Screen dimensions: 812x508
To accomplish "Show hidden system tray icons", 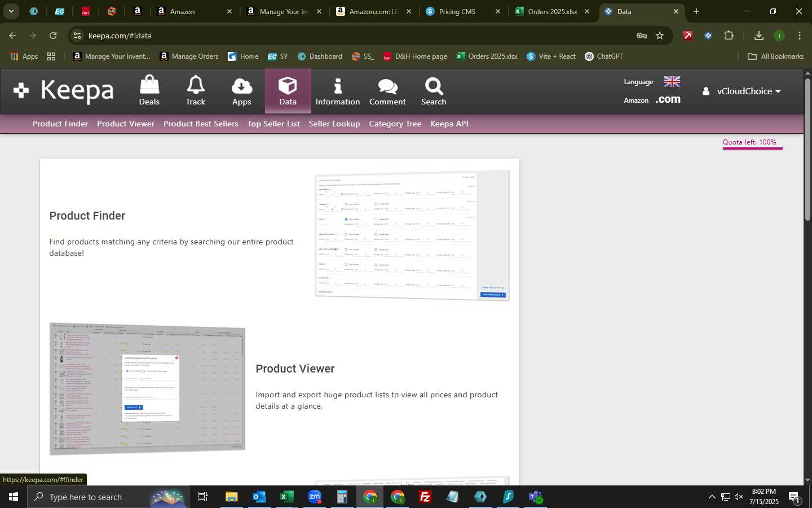I will [x=712, y=497].
